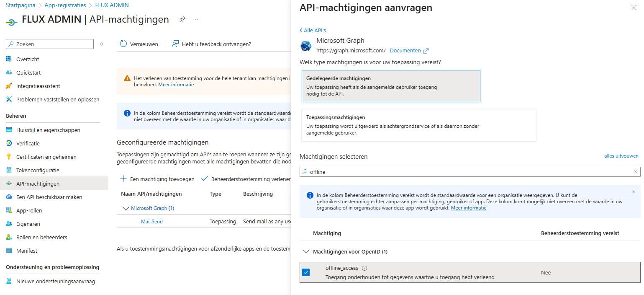This screenshot has width=644, height=295.
Task: Click the Certificaten en geheimen key icon
Action: click(9, 157)
